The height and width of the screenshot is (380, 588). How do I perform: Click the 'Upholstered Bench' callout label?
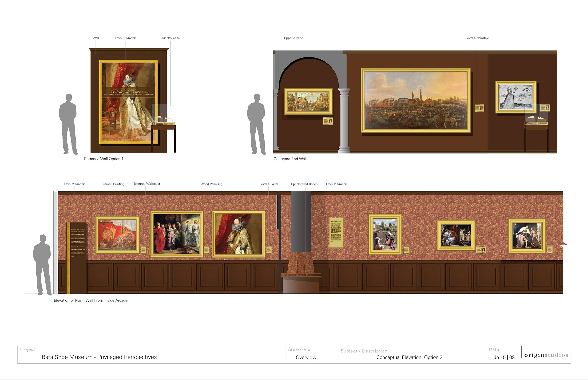[x=304, y=184]
